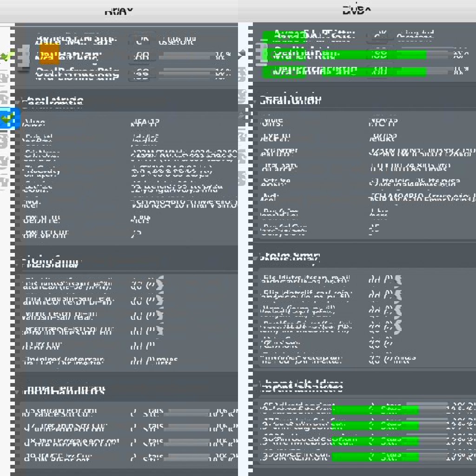
Task: Click Warnings row arrow icon in left Problems Summary
Action: 160,315
